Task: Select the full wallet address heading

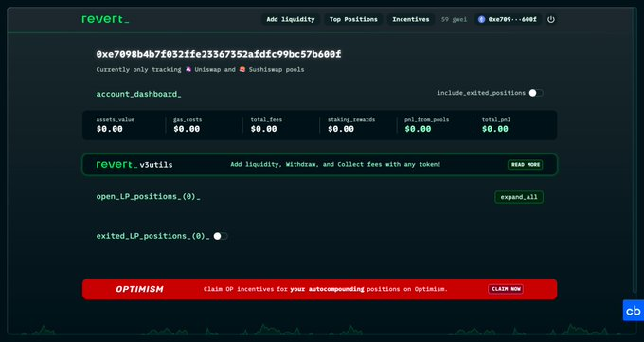Action: [x=219, y=54]
